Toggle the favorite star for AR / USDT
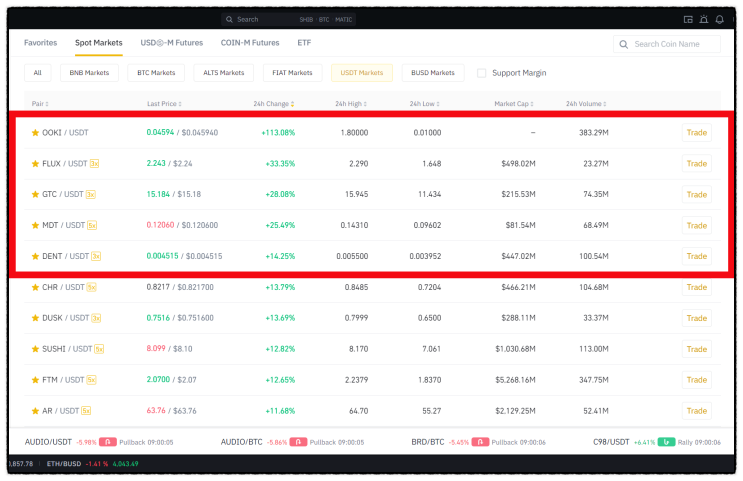 pyautogui.click(x=35, y=411)
